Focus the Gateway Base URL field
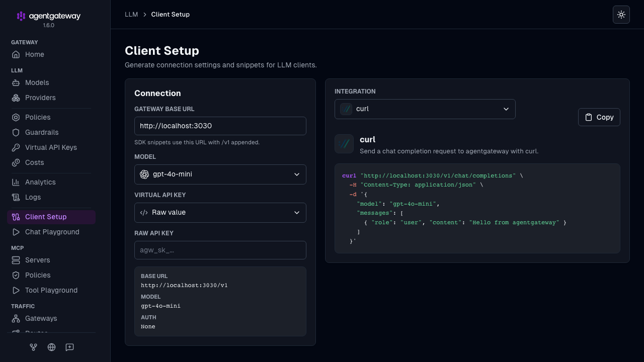Viewport: 644px width, 362px height. (220, 126)
